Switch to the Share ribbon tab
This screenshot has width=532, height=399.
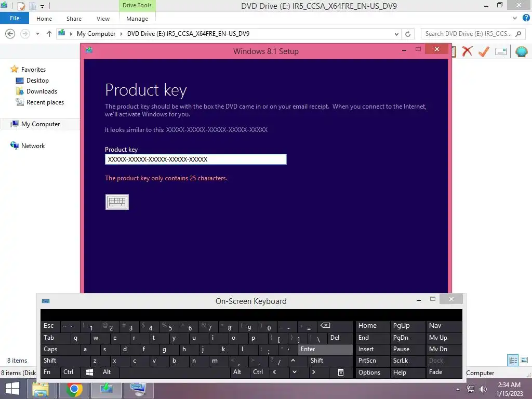tap(74, 19)
